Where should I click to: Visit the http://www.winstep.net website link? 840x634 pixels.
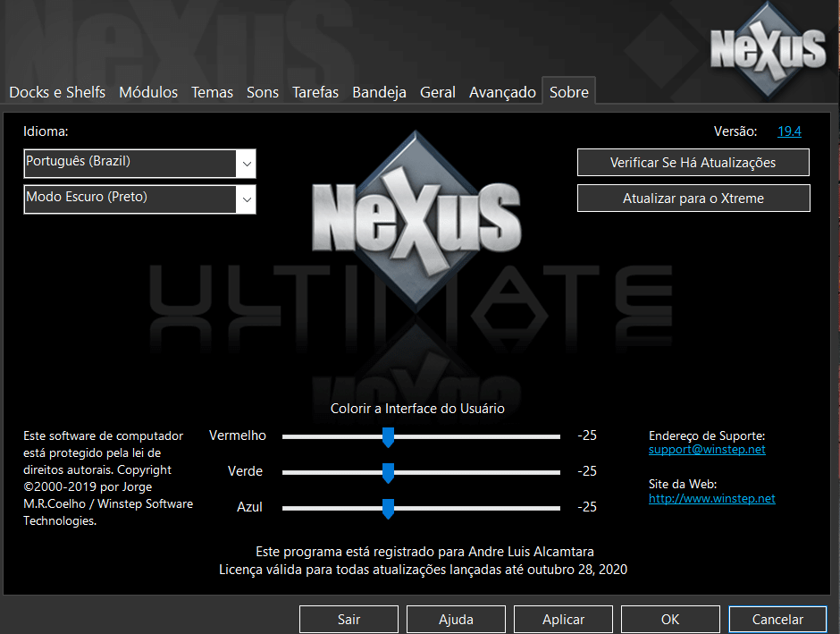click(x=711, y=498)
